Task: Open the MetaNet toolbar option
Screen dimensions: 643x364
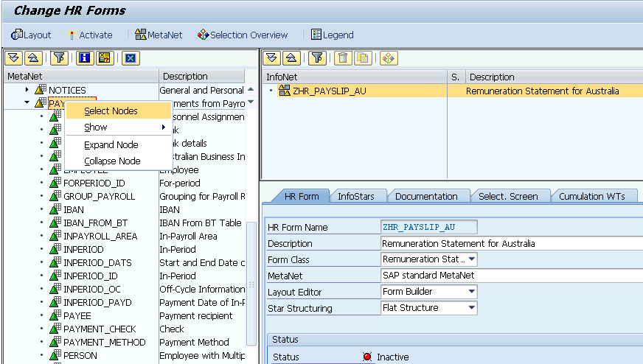Action: click(x=159, y=35)
